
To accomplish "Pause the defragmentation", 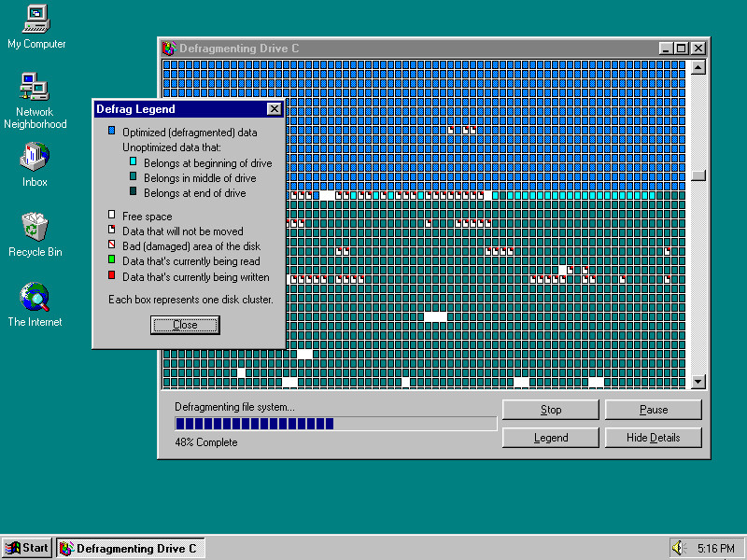I will tap(653, 410).
